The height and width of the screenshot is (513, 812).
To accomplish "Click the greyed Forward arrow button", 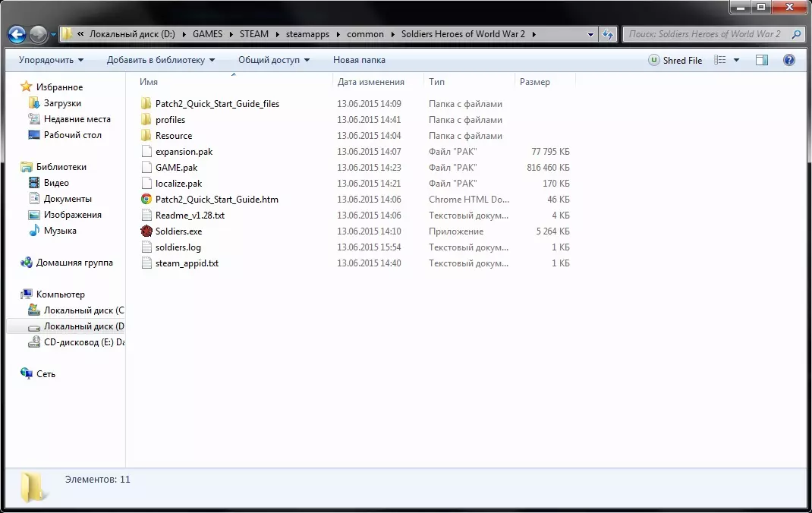I will tap(38, 35).
